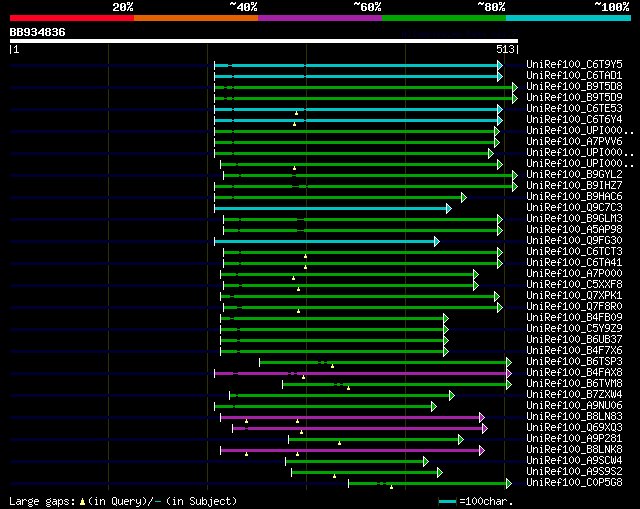
Task: Click the query name BB934836
Action: click(x=37, y=32)
